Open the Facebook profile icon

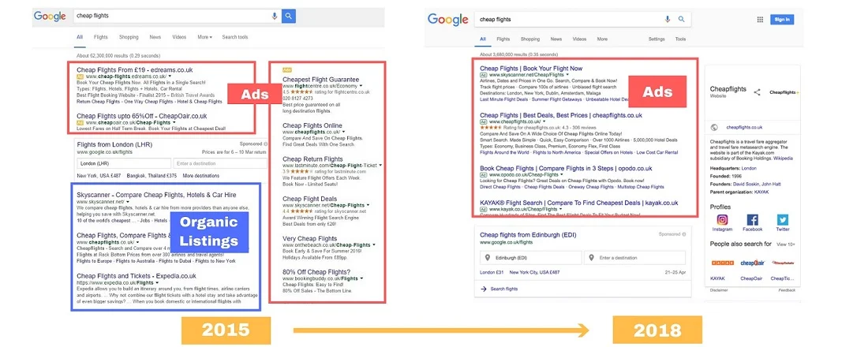coord(752,220)
